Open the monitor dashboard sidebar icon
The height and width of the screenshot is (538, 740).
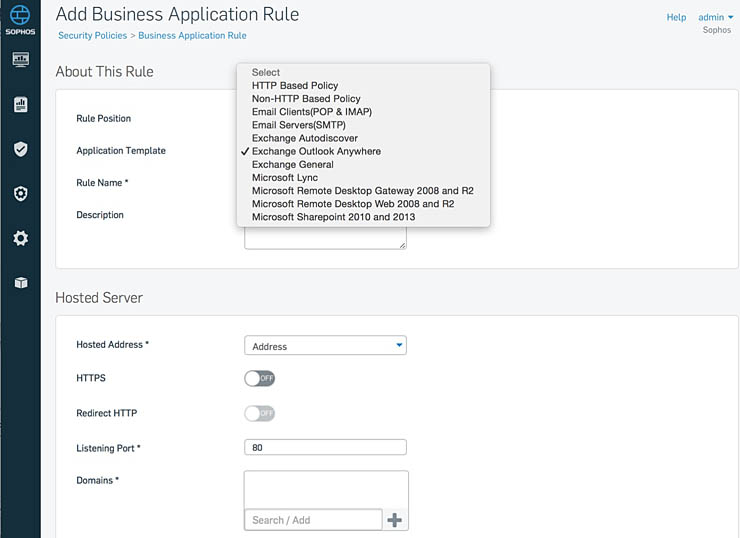pos(20,60)
